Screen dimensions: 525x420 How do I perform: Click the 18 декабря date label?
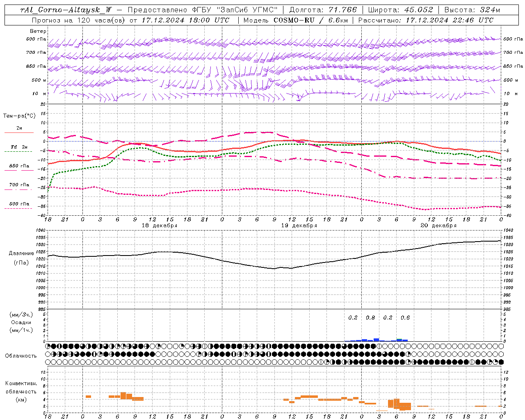click(x=159, y=226)
